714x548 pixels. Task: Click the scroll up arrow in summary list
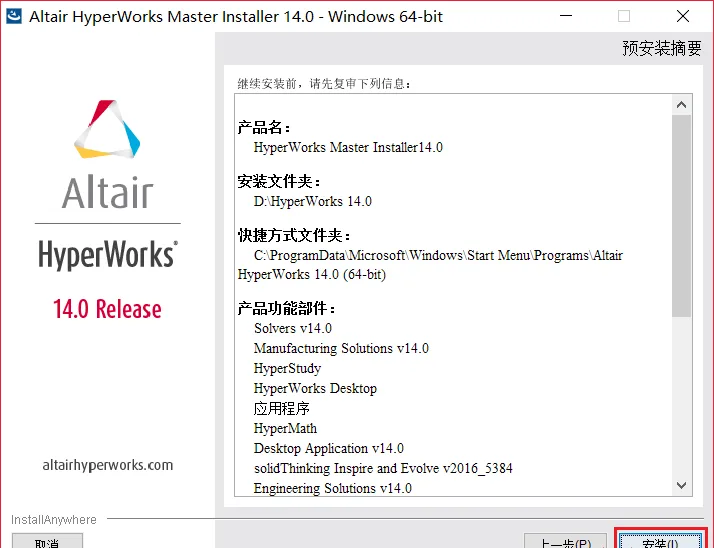coord(681,105)
